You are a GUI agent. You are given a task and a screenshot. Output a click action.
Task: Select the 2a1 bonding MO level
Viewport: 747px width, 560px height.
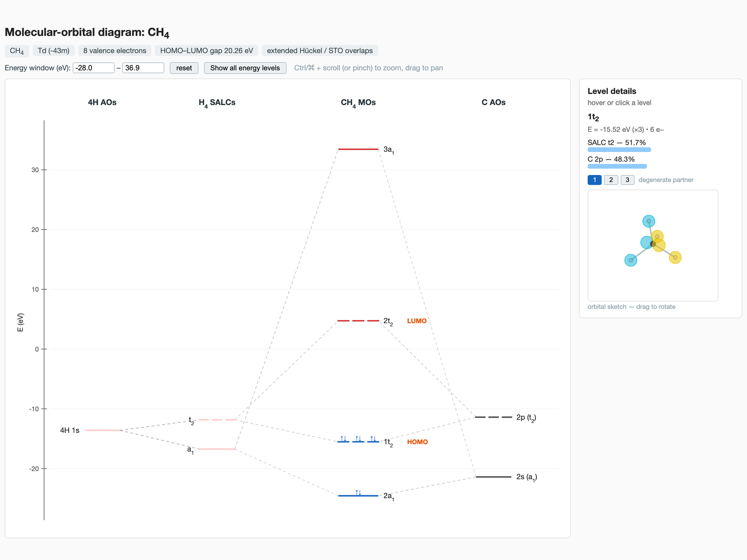pyautogui.click(x=358, y=496)
